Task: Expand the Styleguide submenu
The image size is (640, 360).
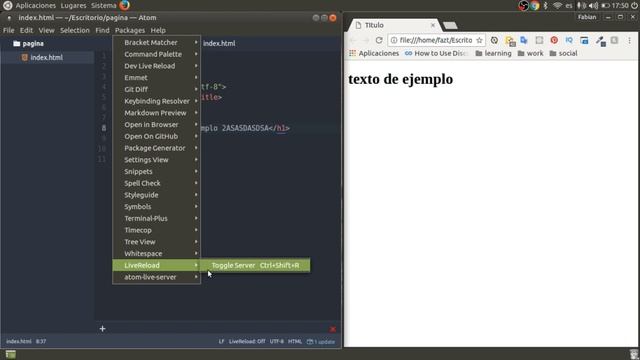Action: click(156, 195)
